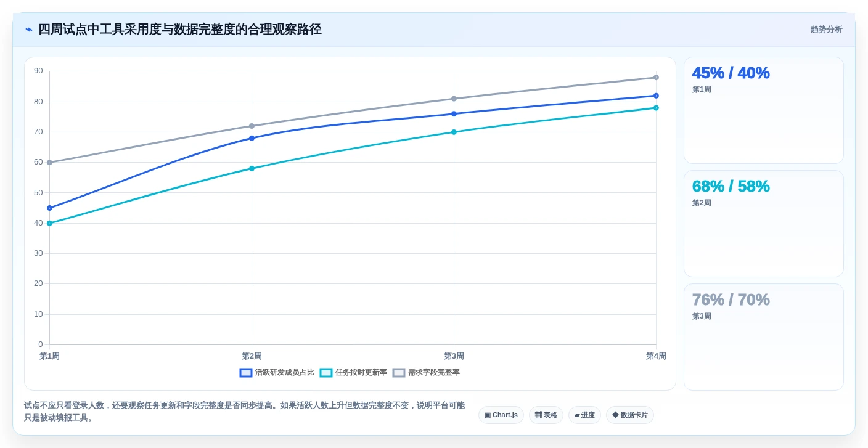This screenshot has width=868, height=448.
Task: Click the teal data point at 第2周 (58)
Action: pos(252,168)
